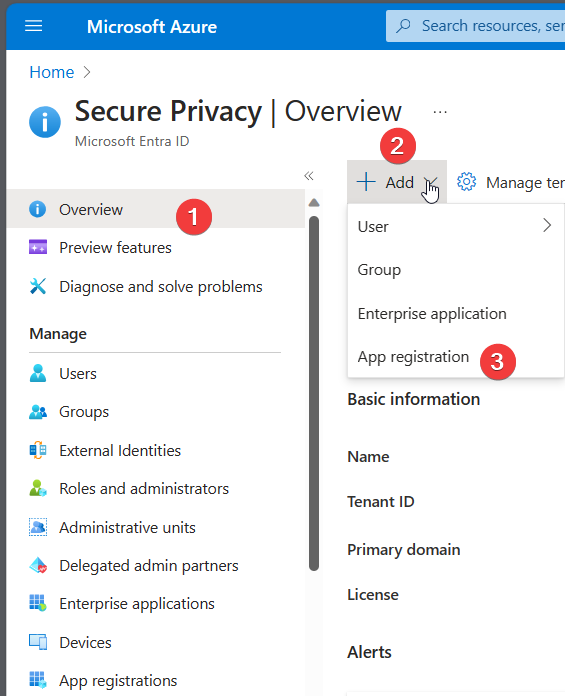Image resolution: width=565 pixels, height=696 pixels.
Task: Click the Overview info icon
Action: (x=38, y=209)
